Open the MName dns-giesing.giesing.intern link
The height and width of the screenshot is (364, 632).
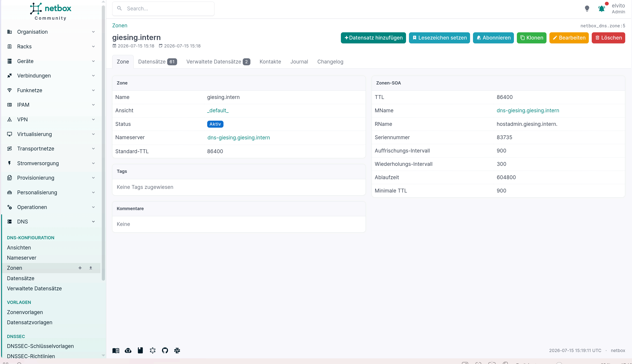[x=528, y=110]
